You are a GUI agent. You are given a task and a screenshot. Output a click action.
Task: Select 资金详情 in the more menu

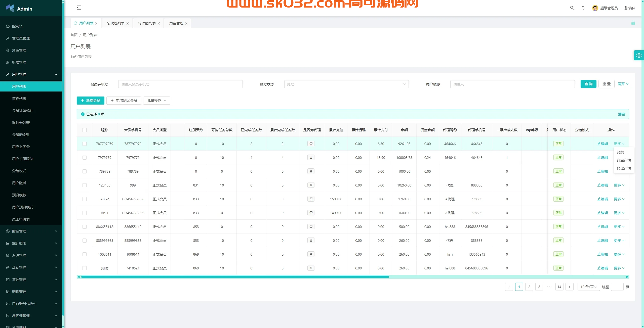tap(624, 160)
